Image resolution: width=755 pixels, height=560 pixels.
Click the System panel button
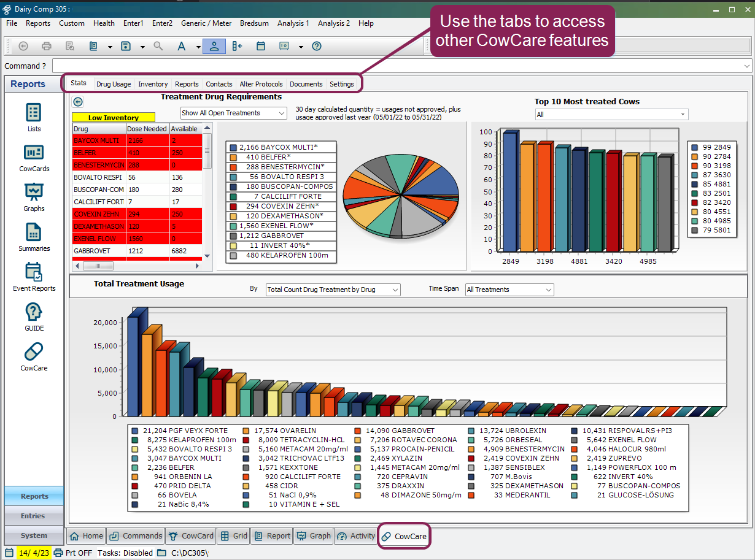click(x=33, y=535)
